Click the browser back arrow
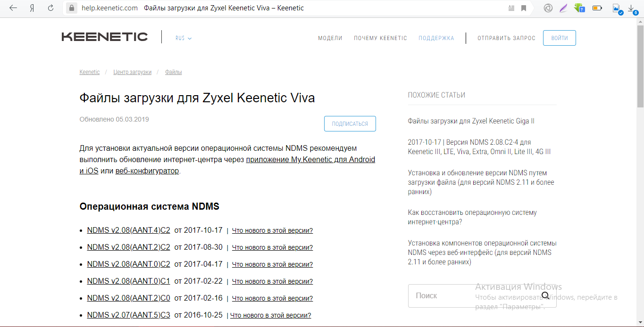 coord(13,8)
